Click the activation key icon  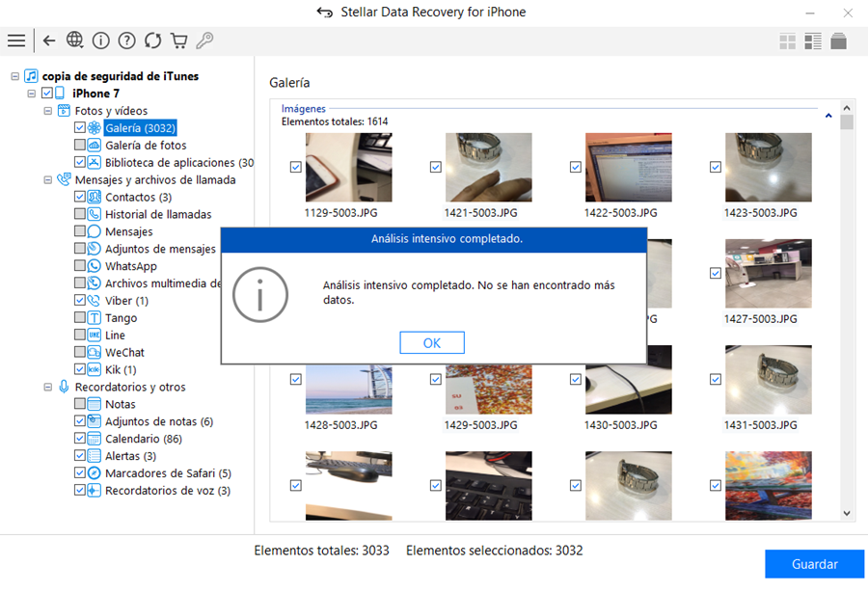[204, 40]
